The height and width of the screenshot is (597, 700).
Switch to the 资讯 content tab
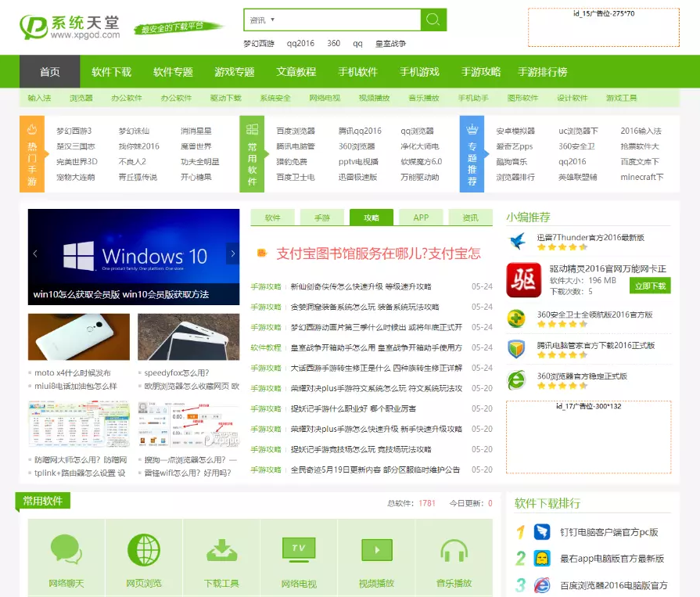[x=471, y=218]
